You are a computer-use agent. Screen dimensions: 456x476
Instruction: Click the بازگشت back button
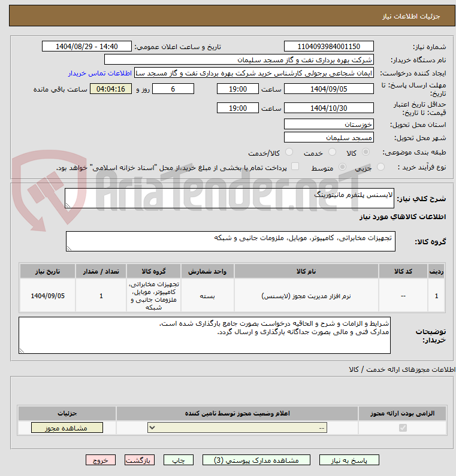[x=140, y=460]
